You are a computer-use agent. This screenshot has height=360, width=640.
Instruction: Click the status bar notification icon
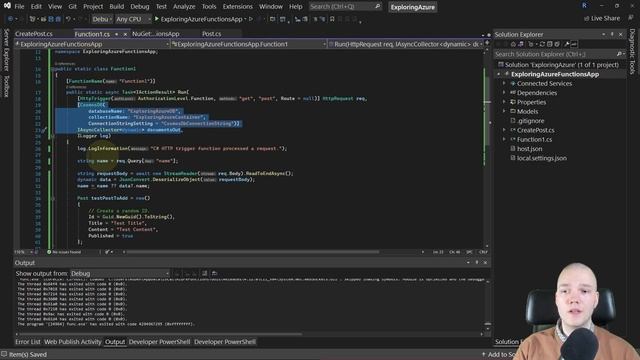click(4, 354)
